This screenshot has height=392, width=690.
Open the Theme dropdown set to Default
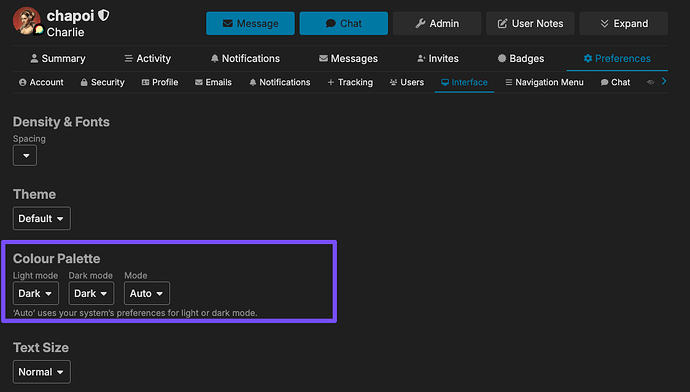point(41,218)
